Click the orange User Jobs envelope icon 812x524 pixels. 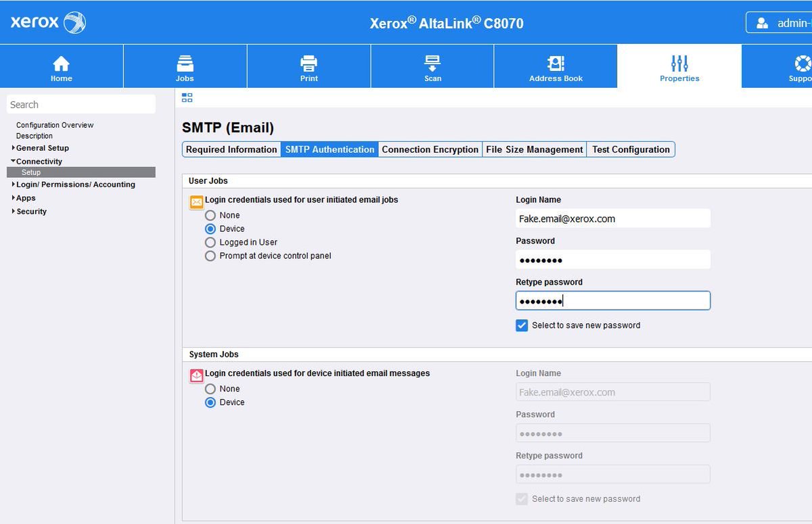coord(196,201)
